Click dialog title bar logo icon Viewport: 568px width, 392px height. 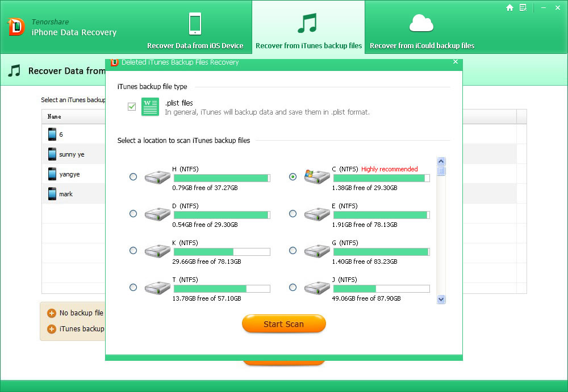[x=114, y=62]
